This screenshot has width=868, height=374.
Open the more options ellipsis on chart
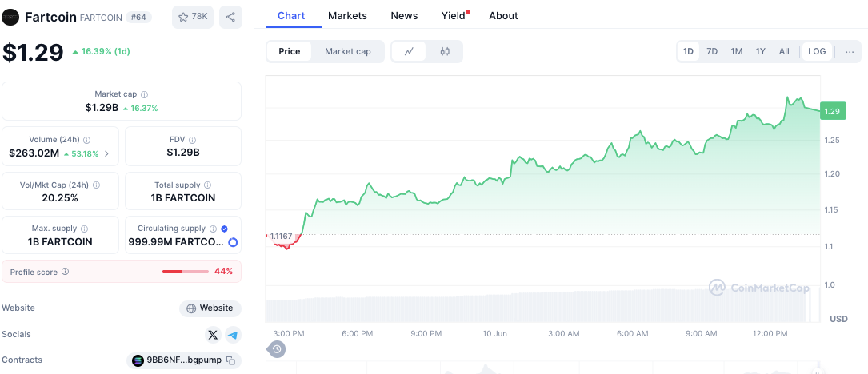coord(850,52)
